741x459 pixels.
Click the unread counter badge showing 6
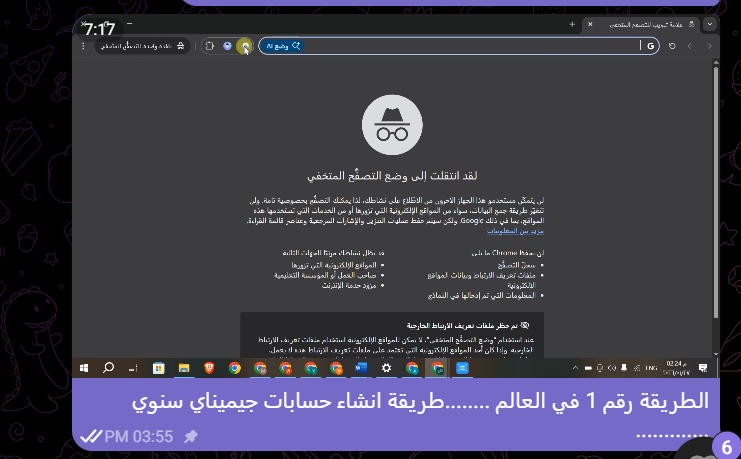click(726, 447)
